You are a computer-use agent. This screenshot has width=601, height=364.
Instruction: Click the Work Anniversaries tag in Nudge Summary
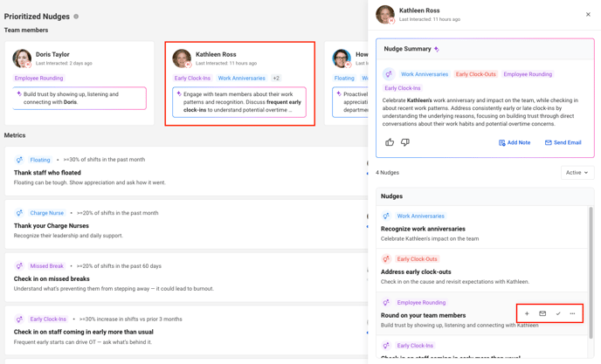click(x=424, y=74)
